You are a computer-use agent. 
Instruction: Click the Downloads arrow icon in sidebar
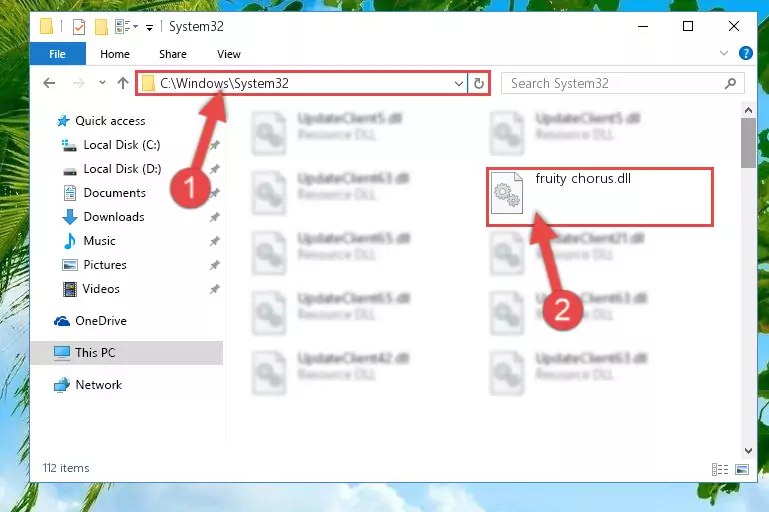coord(70,217)
